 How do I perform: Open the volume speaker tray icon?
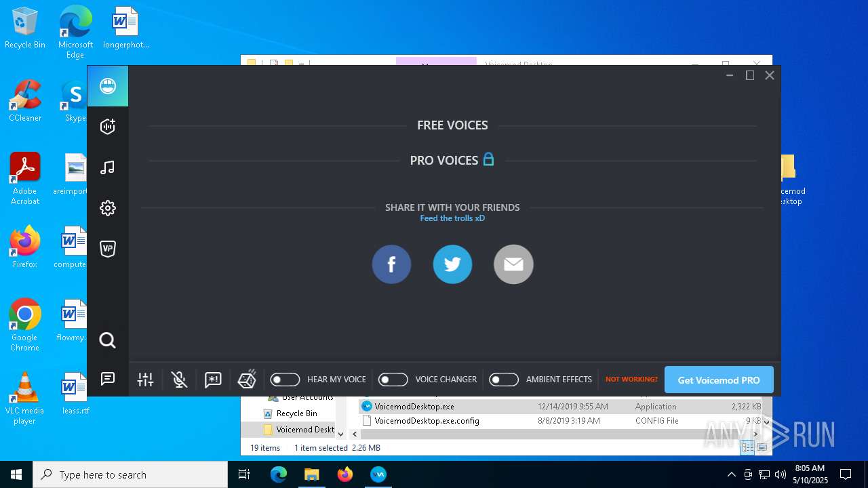click(x=780, y=474)
